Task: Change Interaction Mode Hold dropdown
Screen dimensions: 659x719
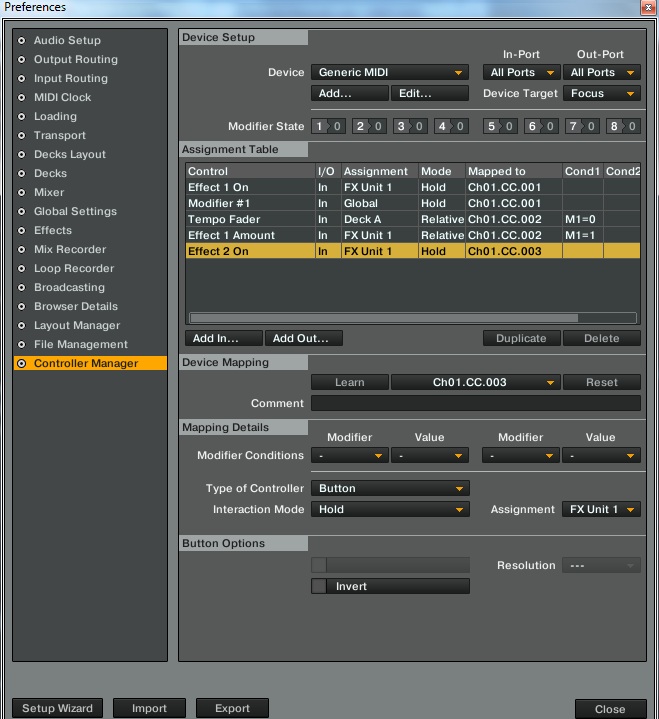Action: [390, 509]
